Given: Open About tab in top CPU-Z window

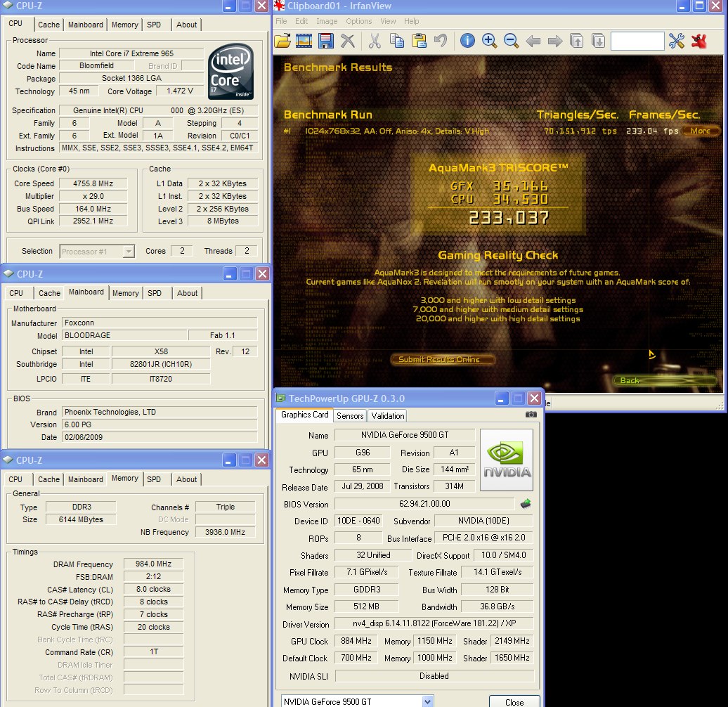Looking at the screenshot, I should (x=186, y=25).
